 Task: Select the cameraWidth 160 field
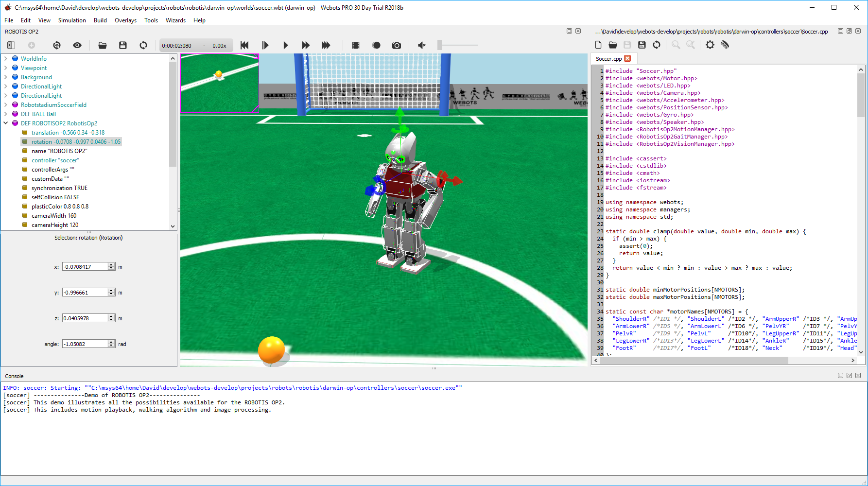(54, 216)
